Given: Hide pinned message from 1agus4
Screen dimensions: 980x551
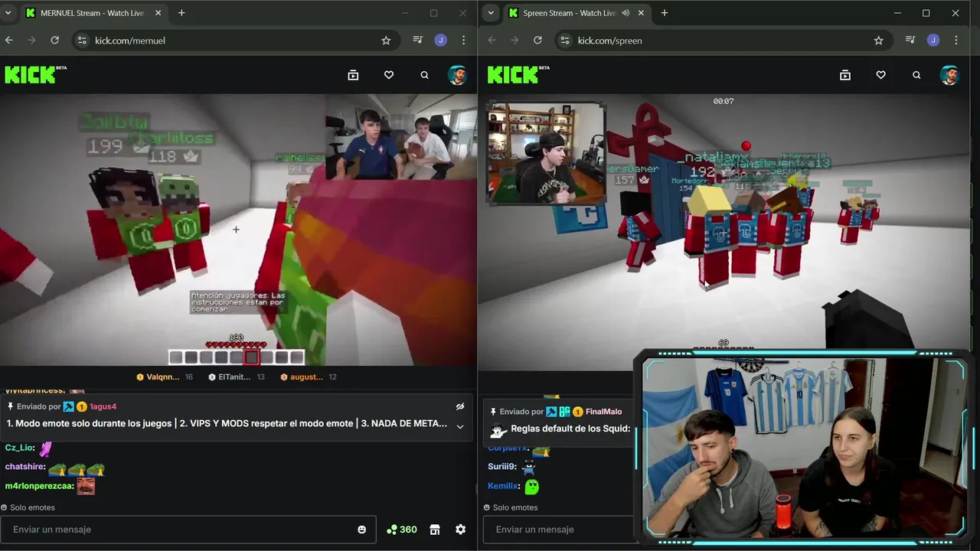Looking at the screenshot, I should tap(460, 406).
